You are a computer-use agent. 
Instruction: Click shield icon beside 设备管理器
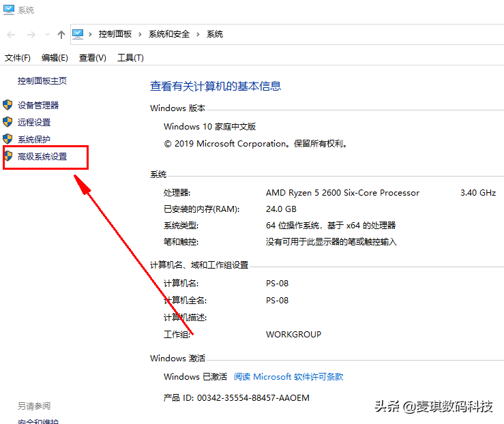(8, 105)
